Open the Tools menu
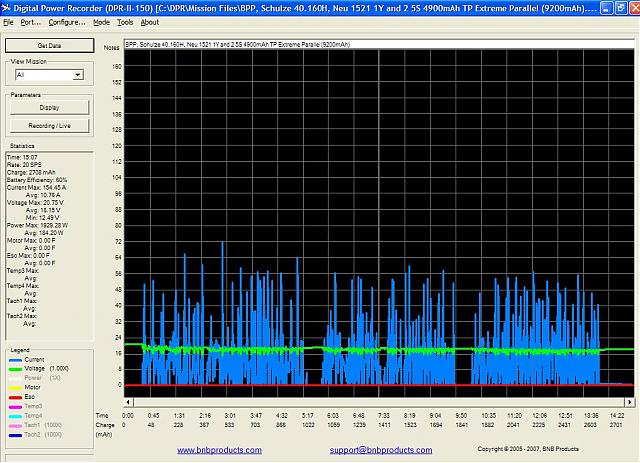 pos(125,21)
